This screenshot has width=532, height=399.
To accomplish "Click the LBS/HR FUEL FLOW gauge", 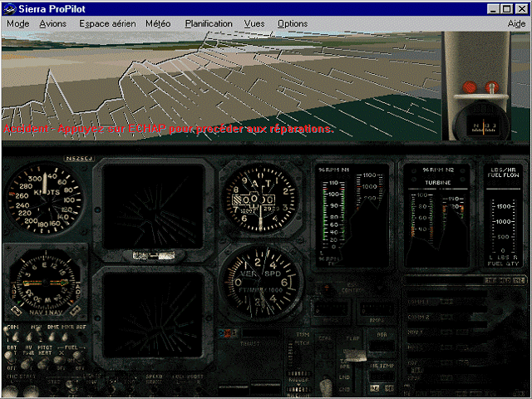I will click(504, 216).
